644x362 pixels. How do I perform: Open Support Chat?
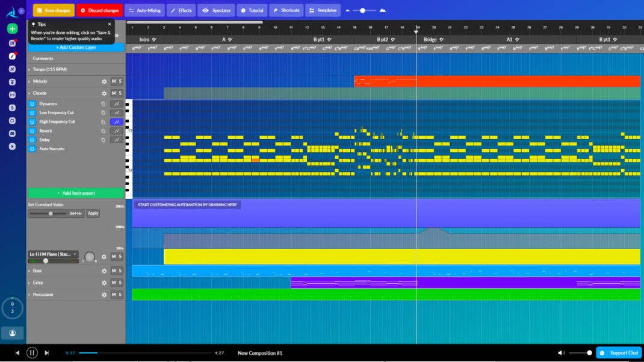[619, 352]
